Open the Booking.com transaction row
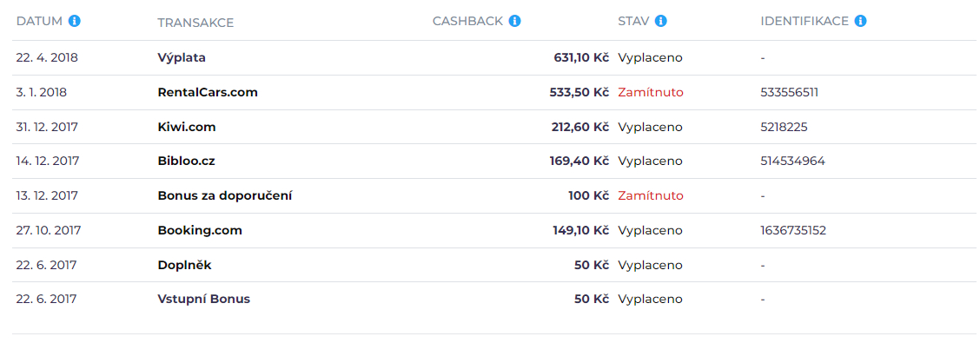 (x=200, y=230)
